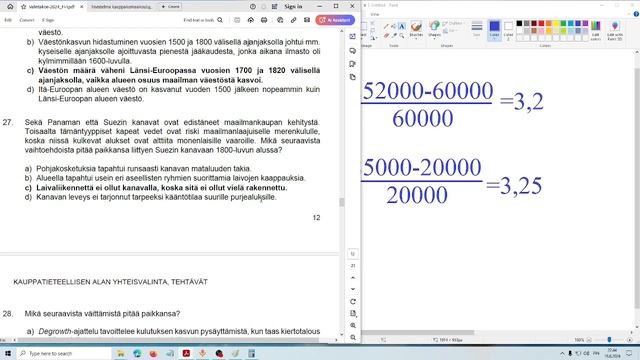This screenshot has width=640, height=360.
Task: Open the Convert menu in Acrobat
Action: tap(27, 20)
